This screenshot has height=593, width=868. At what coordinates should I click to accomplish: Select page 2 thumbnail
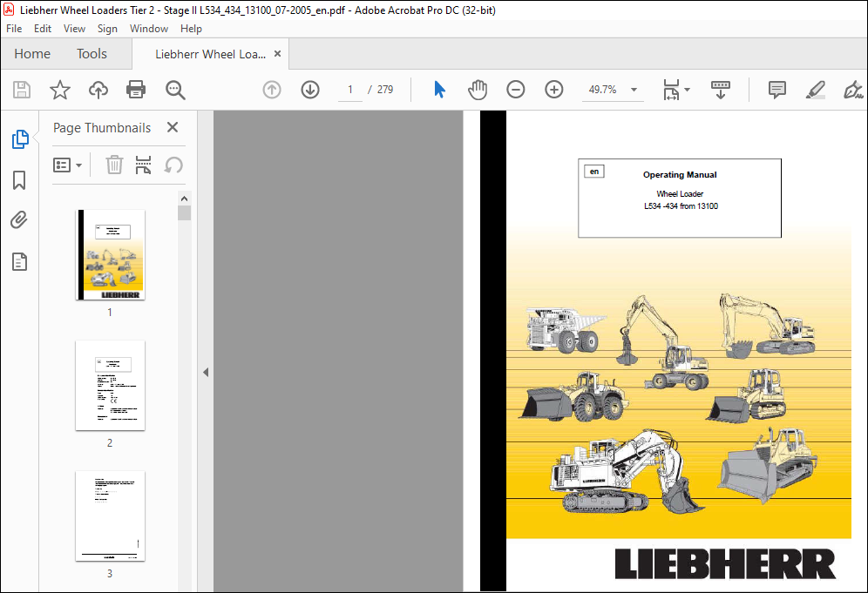110,386
